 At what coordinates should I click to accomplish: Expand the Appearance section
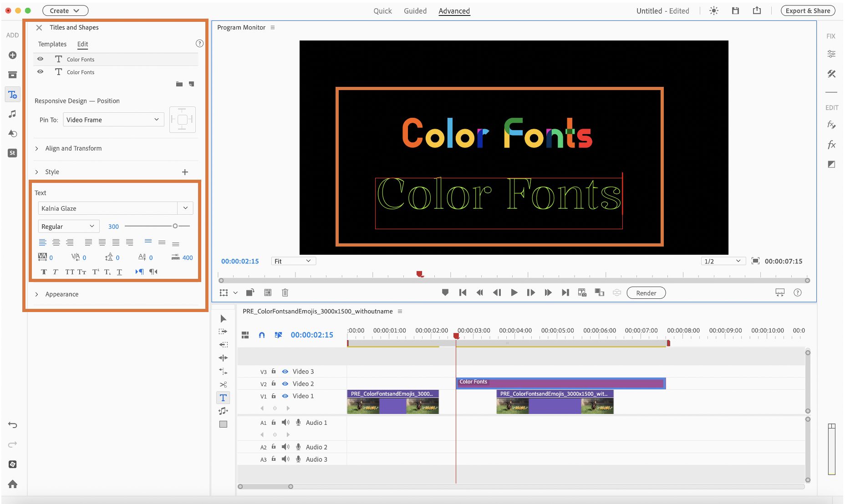(37, 294)
